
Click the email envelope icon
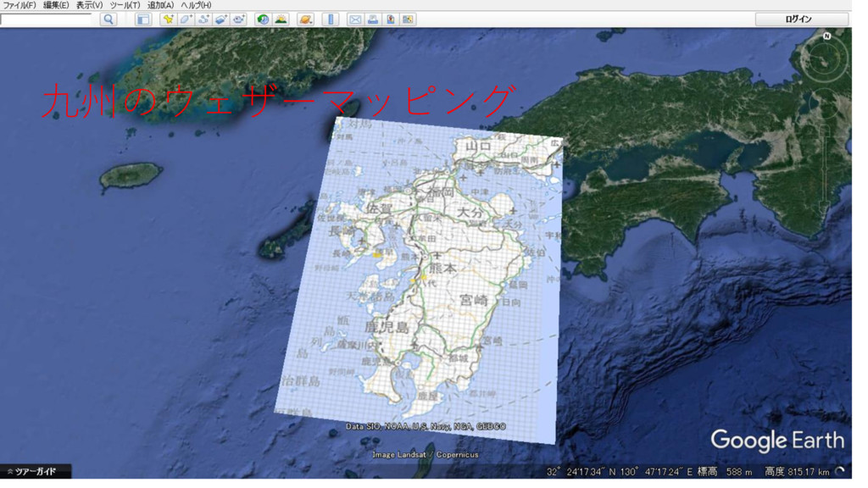[355, 19]
